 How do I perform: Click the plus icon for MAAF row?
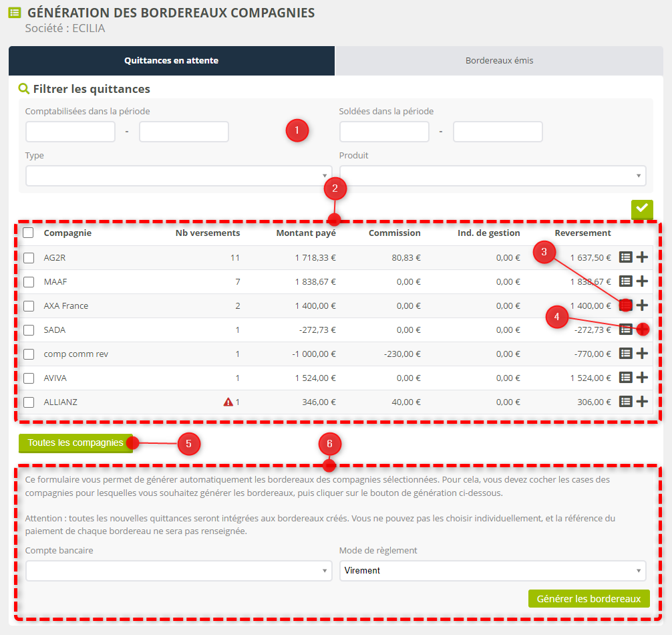[642, 281]
